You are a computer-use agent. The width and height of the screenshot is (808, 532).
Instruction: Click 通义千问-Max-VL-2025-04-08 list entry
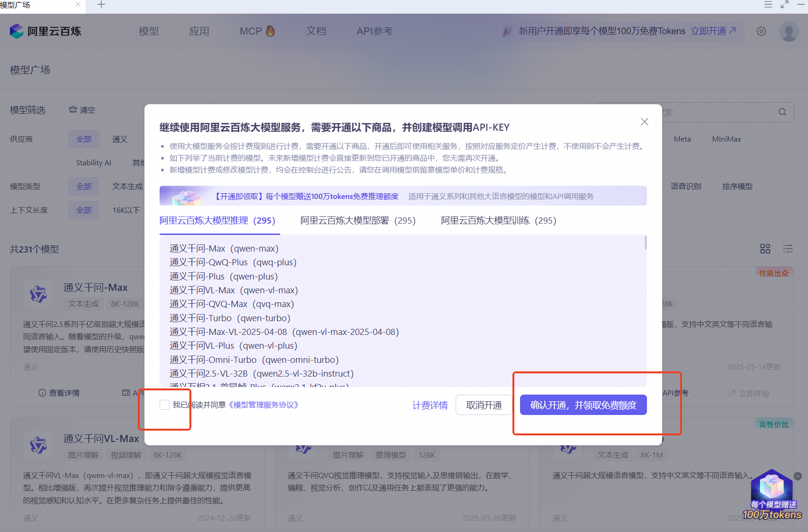pos(284,332)
